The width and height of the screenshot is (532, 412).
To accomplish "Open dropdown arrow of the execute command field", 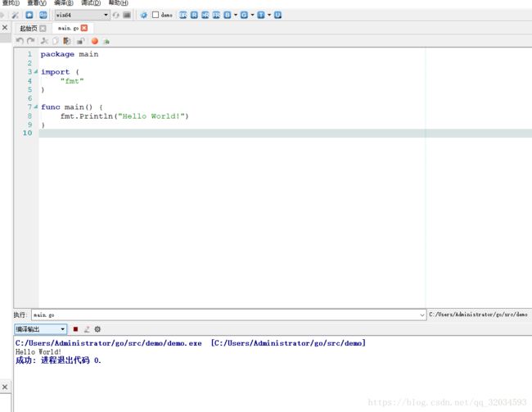I will 422,315.
